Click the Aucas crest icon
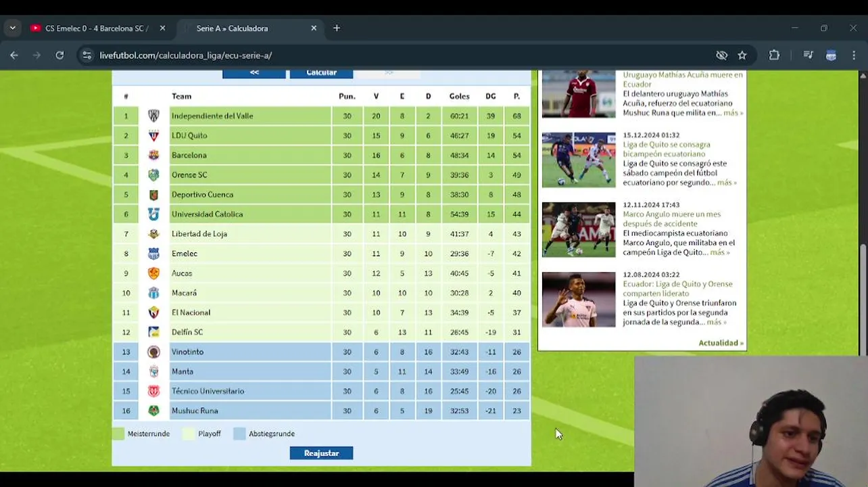The width and height of the screenshot is (868, 487). (x=153, y=273)
